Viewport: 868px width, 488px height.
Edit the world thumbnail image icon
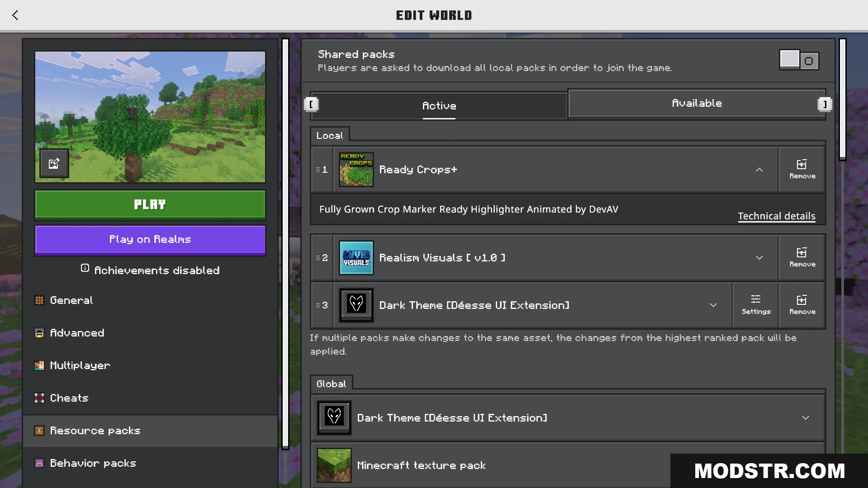[54, 163]
